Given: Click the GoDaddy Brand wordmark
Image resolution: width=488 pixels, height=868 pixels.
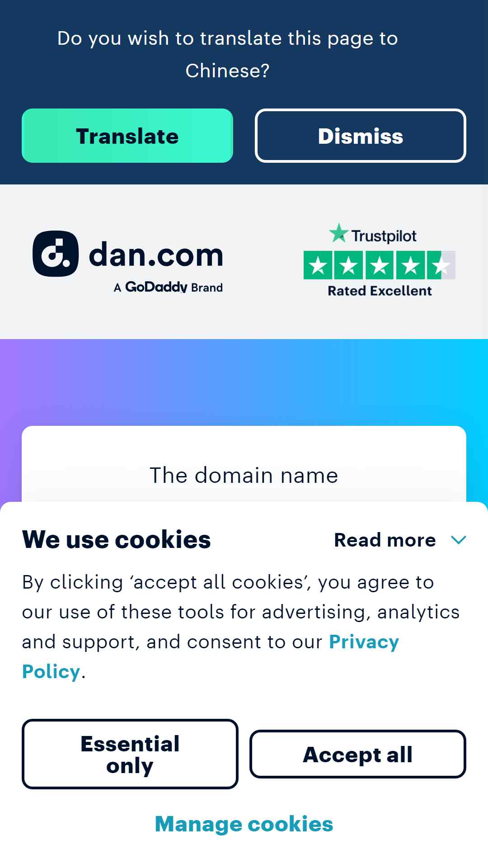Looking at the screenshot, I should pyautogui.click(x=168, y=287).
